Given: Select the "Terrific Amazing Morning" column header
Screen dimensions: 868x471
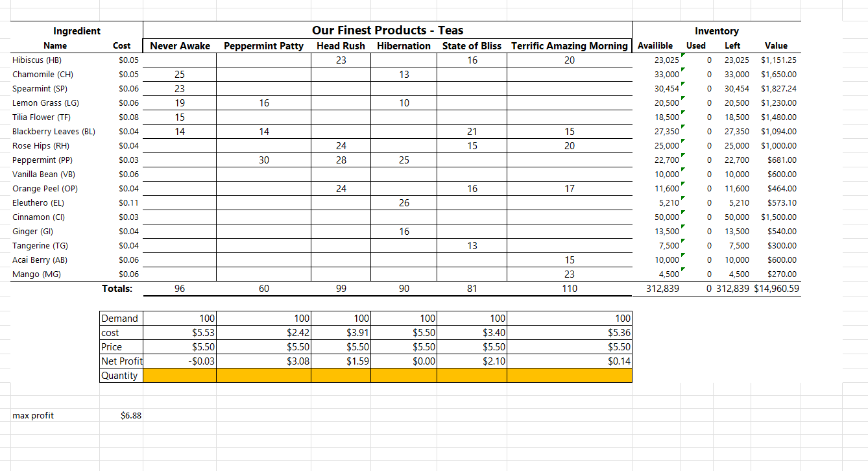Looking at the screenshot, I should [570, 46].
